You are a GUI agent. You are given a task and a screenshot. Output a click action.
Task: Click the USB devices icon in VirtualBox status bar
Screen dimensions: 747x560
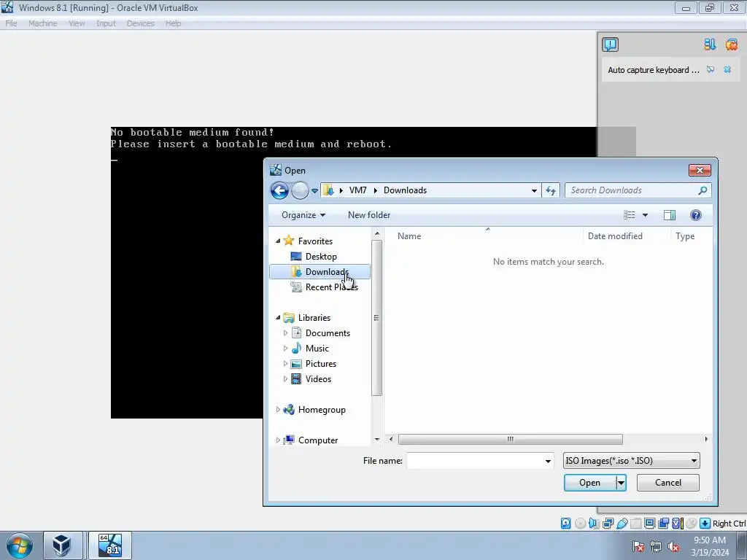pos(622,524)
